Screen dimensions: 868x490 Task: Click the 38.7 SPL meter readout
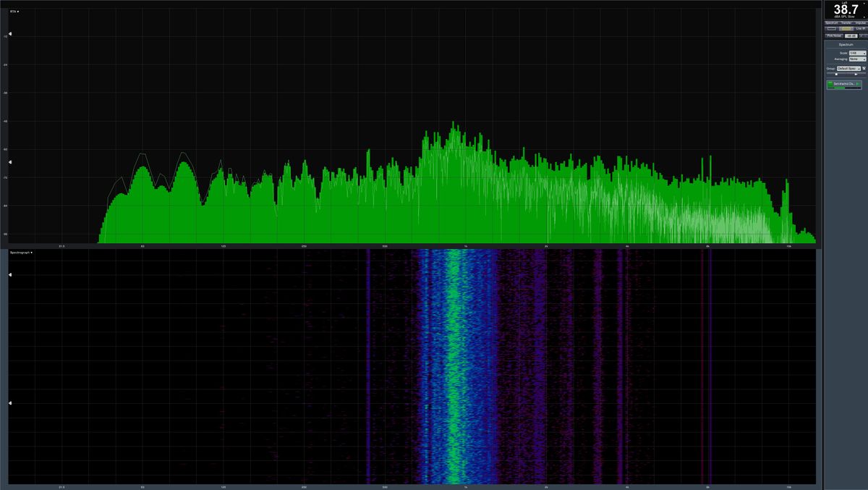pyautogui.click(x=846, y=9)
